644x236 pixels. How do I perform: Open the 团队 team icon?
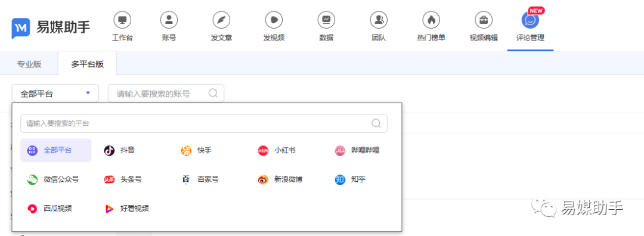tap(379, 19)
